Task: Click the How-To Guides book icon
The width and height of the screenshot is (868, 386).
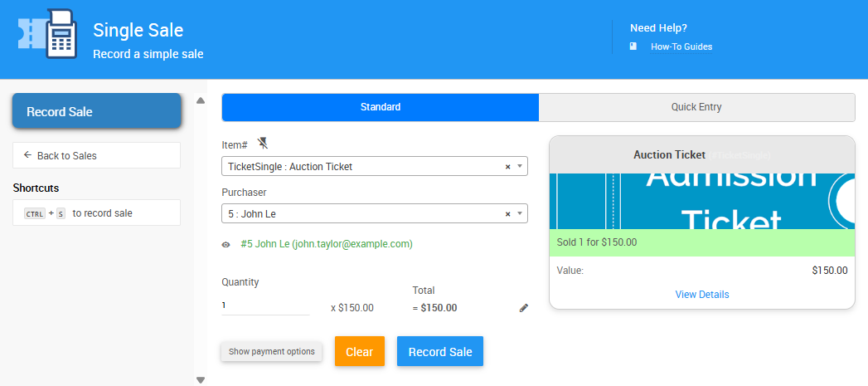Action: tap(633, 46)
